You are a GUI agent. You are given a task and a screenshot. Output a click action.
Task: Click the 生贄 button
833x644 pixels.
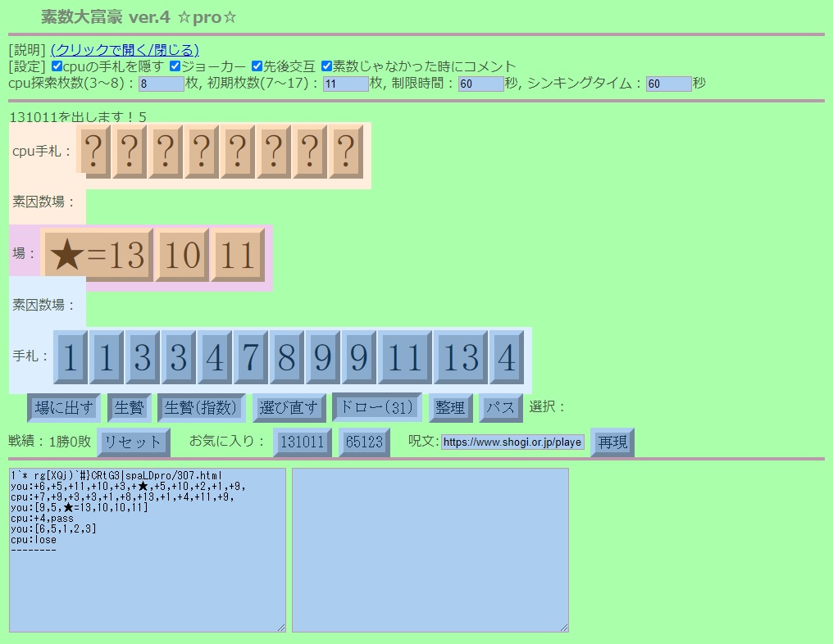(x=129, y=408)
